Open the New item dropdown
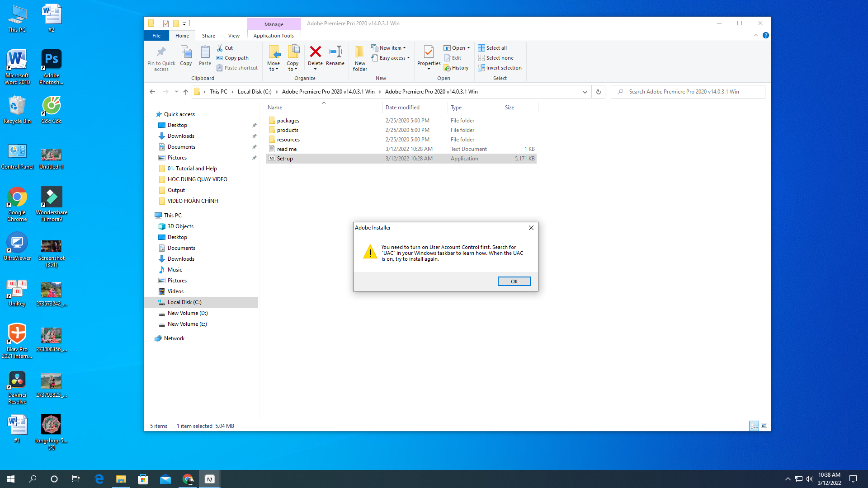Viewport: 868px width, 488px height. [x=389, y=48]
